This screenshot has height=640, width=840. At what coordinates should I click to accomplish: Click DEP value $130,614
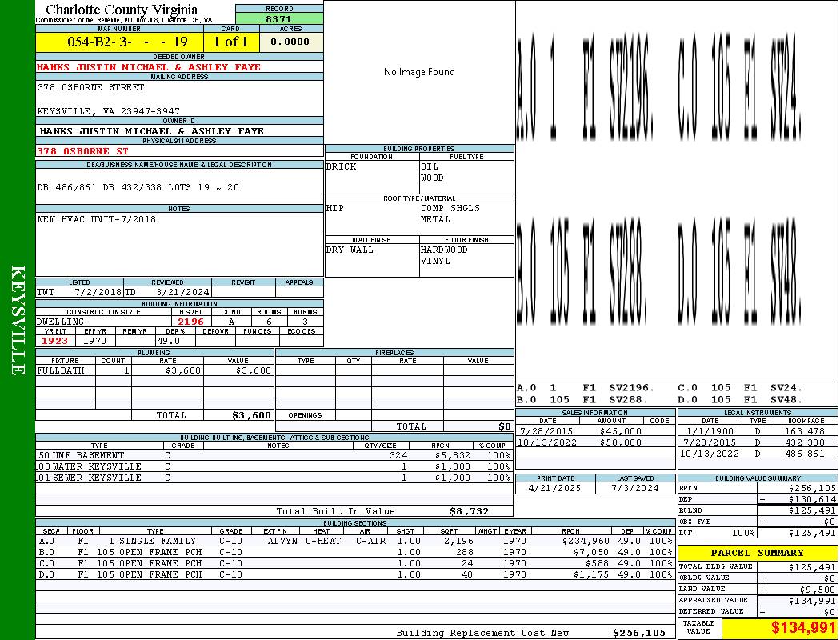click(x=812, y=500)
